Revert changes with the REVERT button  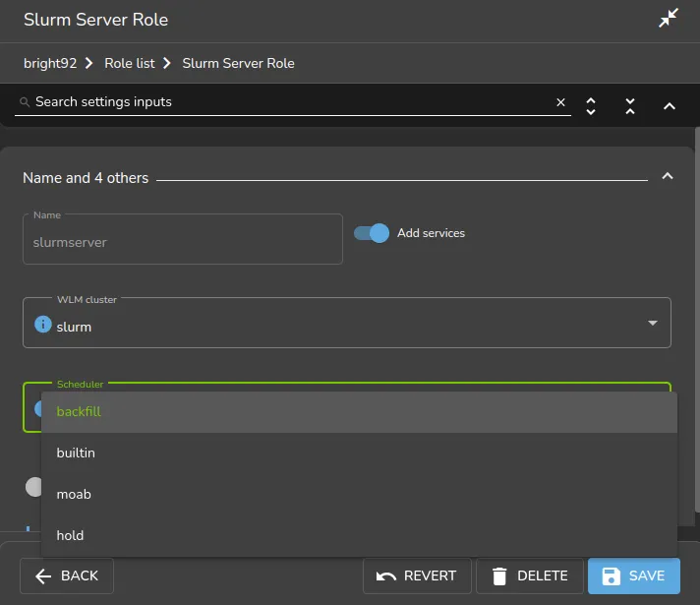417,575
